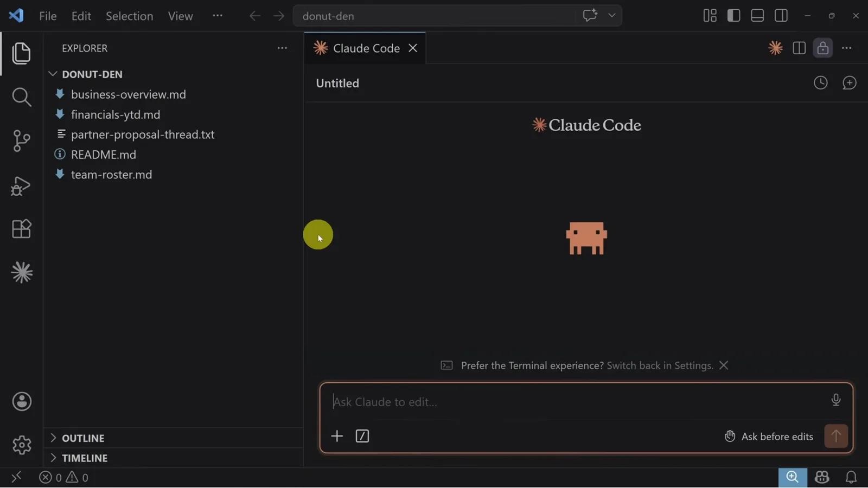Split the editor to the right
Viewport: 868px width, 488px height.
(x=799, y=48)
